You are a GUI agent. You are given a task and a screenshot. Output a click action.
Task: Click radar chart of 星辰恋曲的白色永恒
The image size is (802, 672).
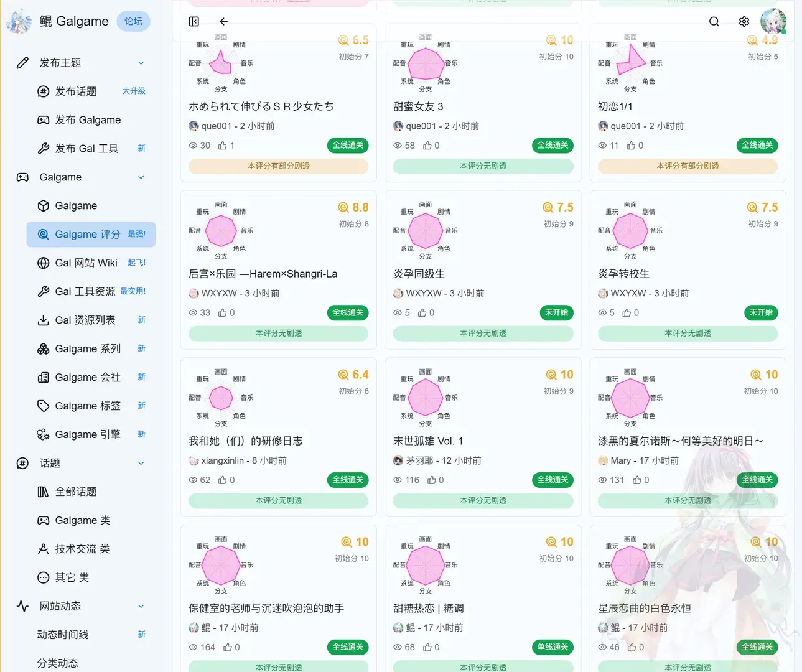(x=631, y=565)
